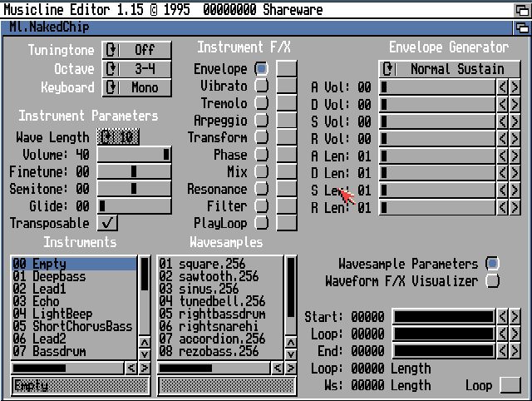
Task: Toggle the Envelope F/X radio button
Action: point(261,68)
